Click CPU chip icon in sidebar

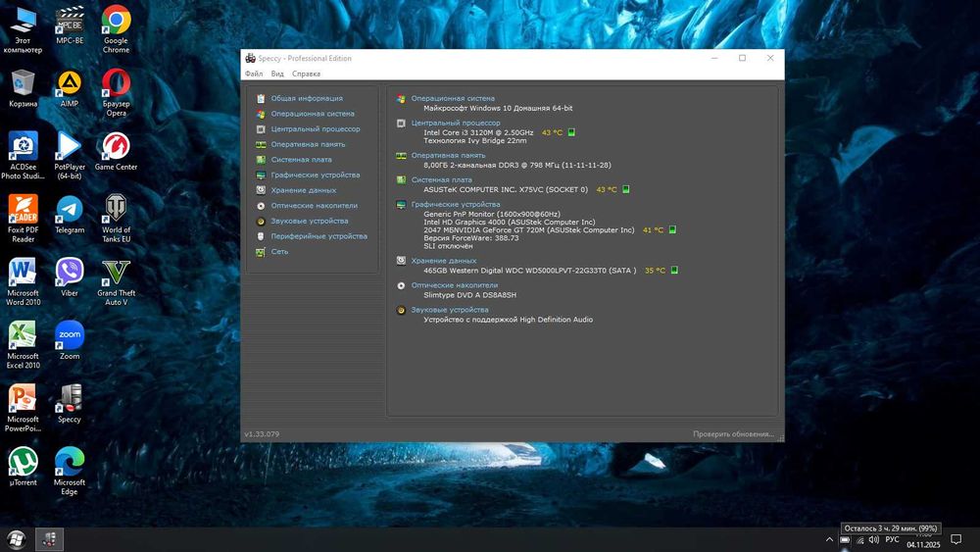click(261, 128)
